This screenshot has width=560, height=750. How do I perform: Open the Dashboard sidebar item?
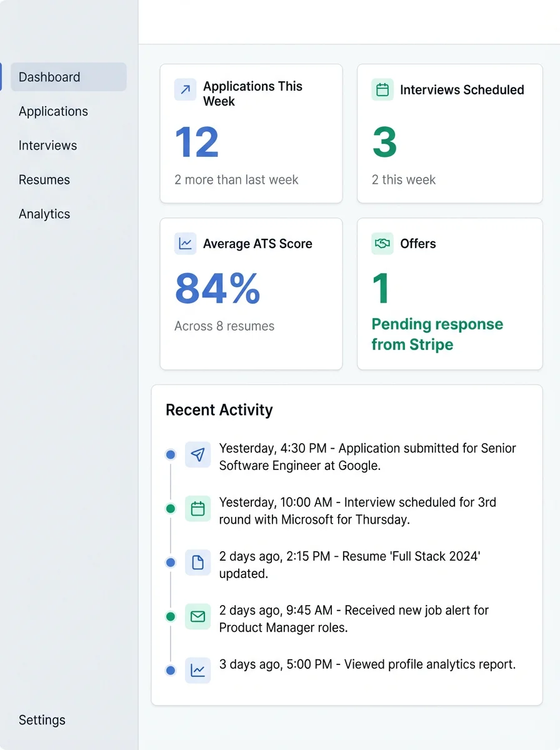(x=69, y=77)
